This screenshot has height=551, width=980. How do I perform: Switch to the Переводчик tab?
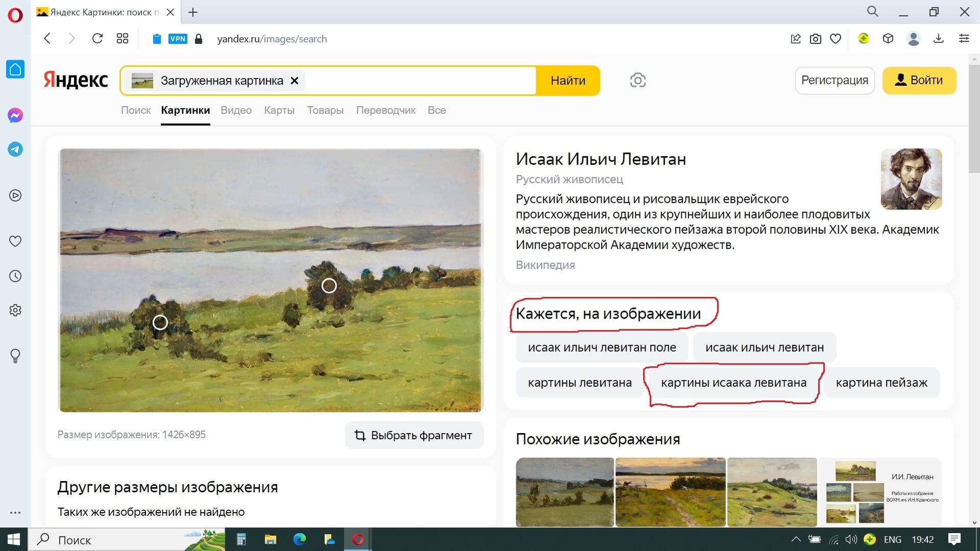[386, 110]
